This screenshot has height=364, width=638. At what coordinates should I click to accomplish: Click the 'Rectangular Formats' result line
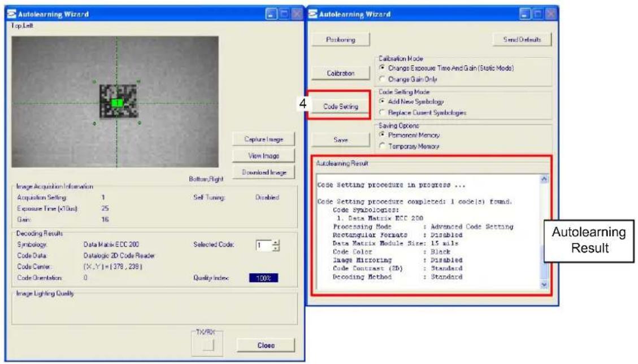click(397, 235)
